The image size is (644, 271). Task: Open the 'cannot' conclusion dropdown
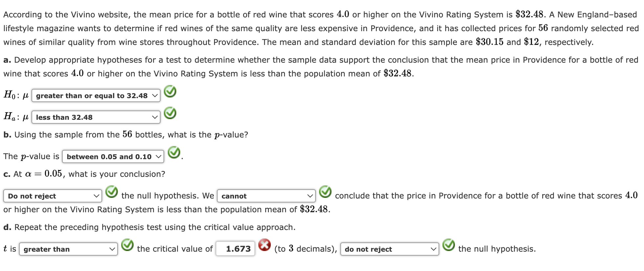coord(266,196)
